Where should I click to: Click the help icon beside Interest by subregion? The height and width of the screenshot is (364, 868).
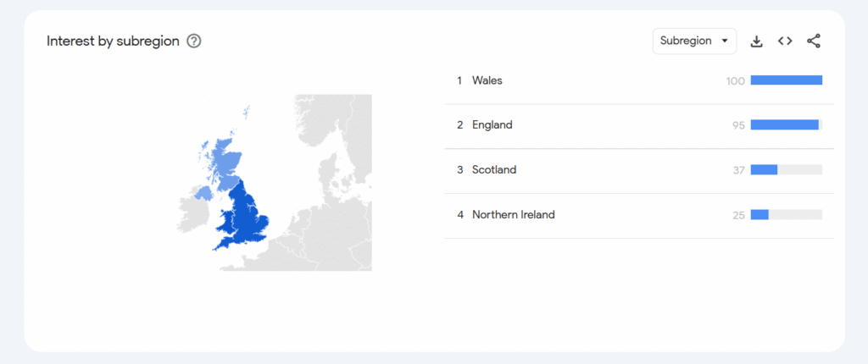194,41
